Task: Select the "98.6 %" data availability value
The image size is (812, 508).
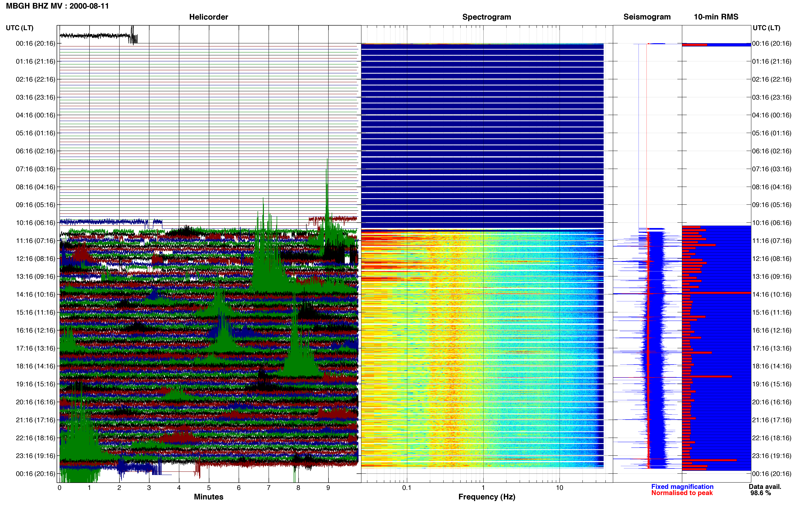Action: (761, 493)
